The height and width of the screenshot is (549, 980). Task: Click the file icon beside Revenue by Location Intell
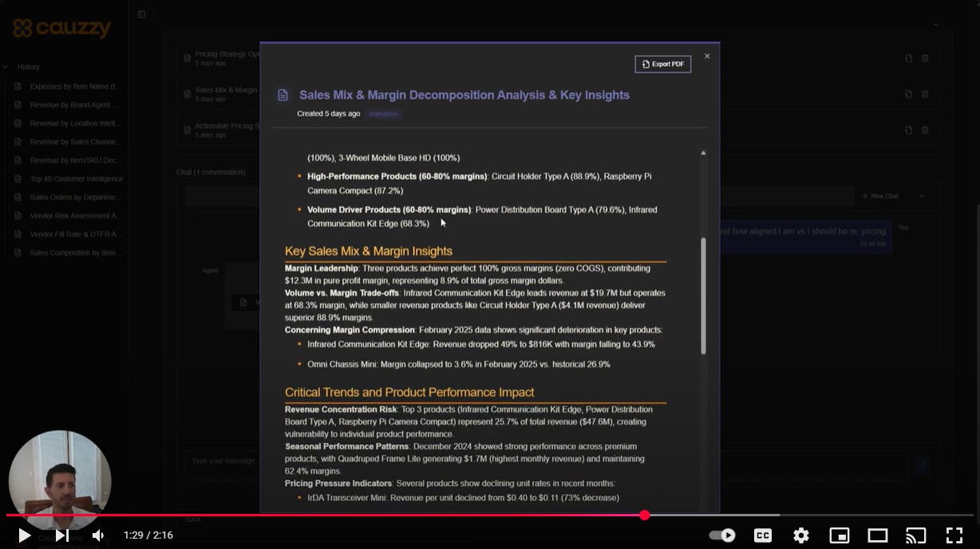point(18,124)
